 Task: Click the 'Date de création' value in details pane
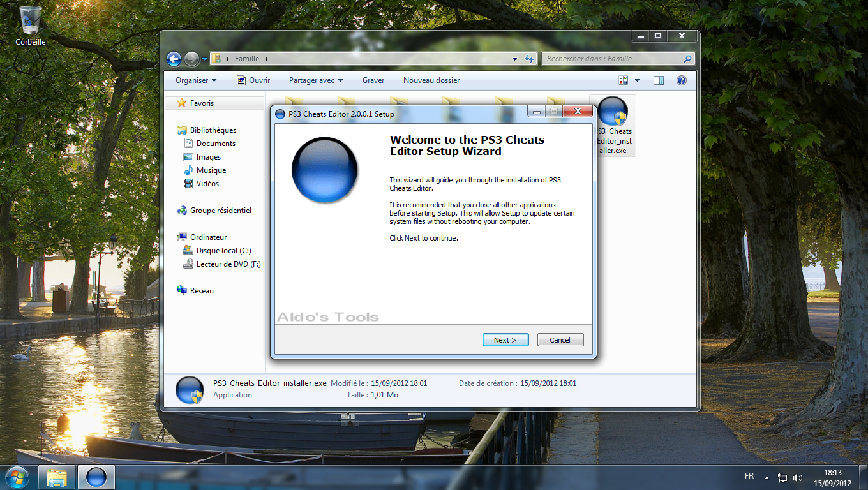click(548, 383)
